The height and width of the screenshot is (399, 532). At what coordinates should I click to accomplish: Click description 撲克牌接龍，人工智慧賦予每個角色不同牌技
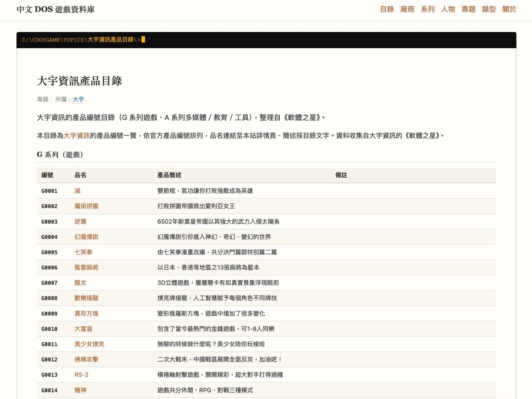point(217,298)
